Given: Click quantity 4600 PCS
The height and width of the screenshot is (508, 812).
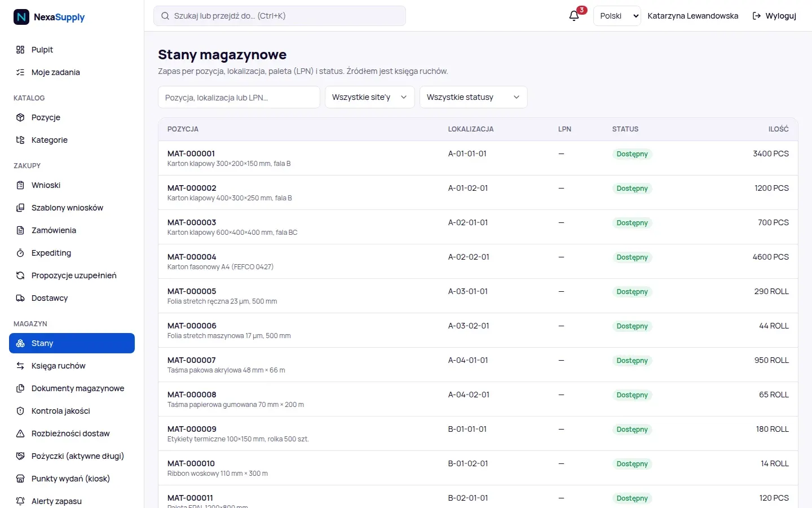Looking at the screenshot, I should [x=771, y=257].
